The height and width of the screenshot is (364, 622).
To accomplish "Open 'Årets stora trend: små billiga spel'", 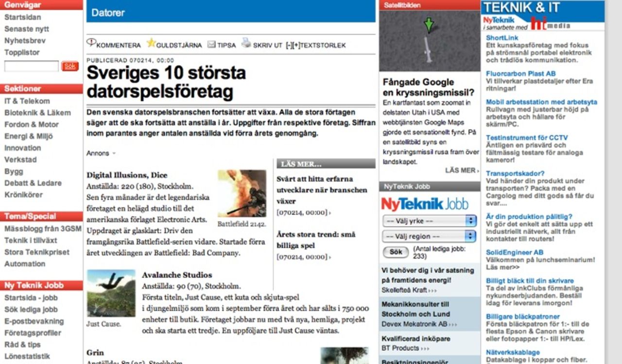I will click(316, 240).
